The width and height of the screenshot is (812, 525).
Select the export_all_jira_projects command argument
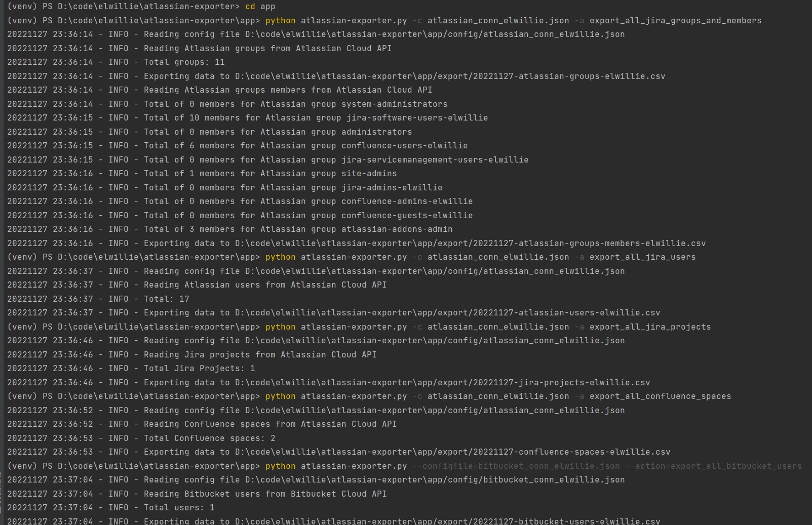pos(650,327)
